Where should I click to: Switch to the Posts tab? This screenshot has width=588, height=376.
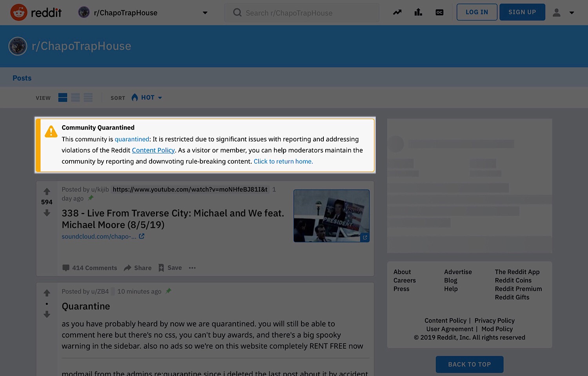22,78
